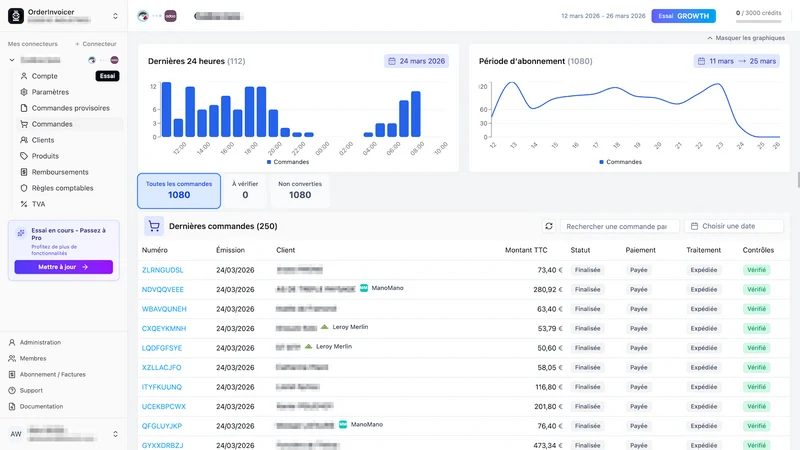The image size is (800, 450).
Task: Open the organization switcher chevrons beside OrderInvoicer
Action: tap(115, 16)
